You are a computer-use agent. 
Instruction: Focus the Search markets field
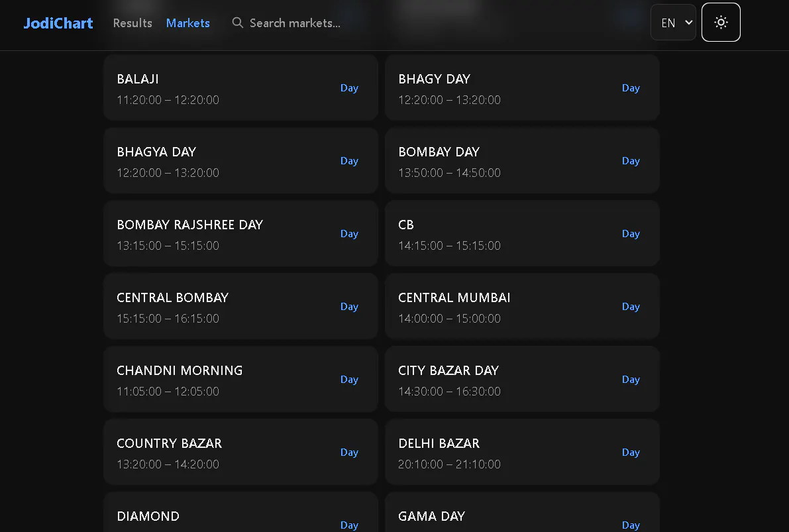pyautogui.click(x=295, y=23)
